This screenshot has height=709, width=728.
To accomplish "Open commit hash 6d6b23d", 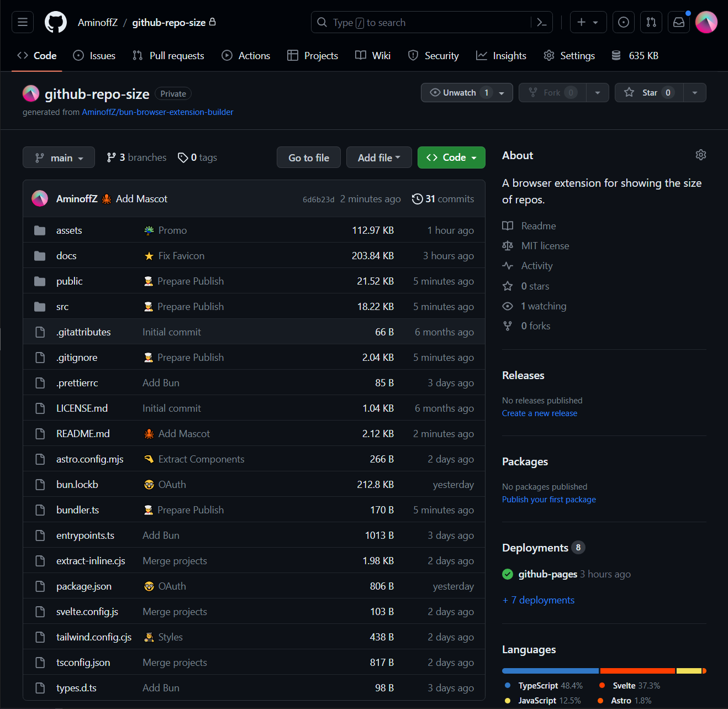I will tap(318, 199).
